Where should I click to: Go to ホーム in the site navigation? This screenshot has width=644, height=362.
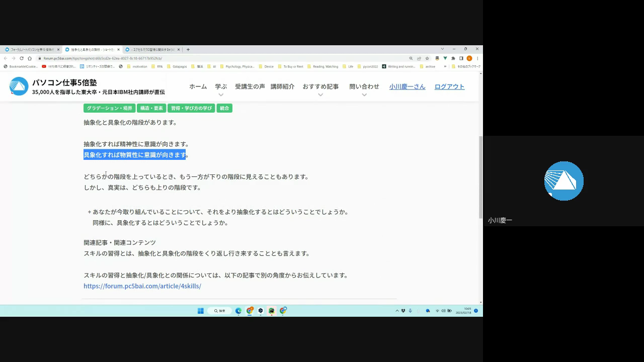pyautogui.click(x=198, y=86)
